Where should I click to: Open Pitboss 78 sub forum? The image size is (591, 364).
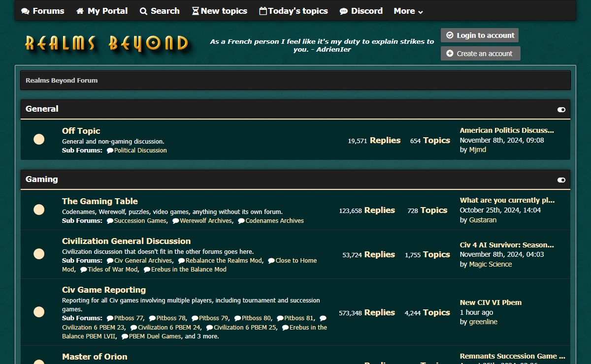pos(171,318)
